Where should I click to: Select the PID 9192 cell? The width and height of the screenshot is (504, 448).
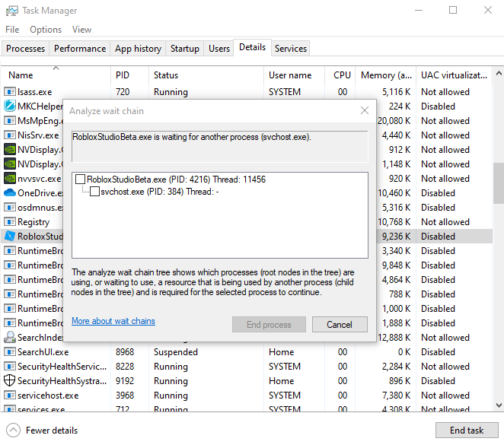[x=125, y=381]
